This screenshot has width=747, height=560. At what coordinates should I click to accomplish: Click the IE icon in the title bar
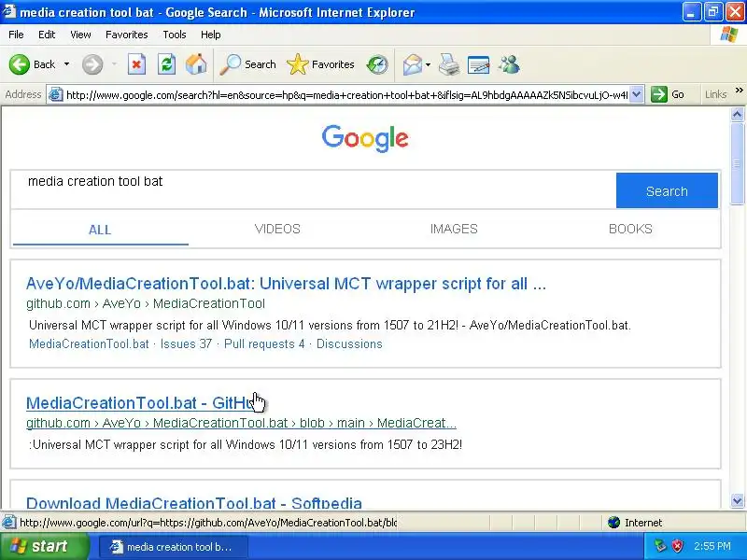(8, 11)
